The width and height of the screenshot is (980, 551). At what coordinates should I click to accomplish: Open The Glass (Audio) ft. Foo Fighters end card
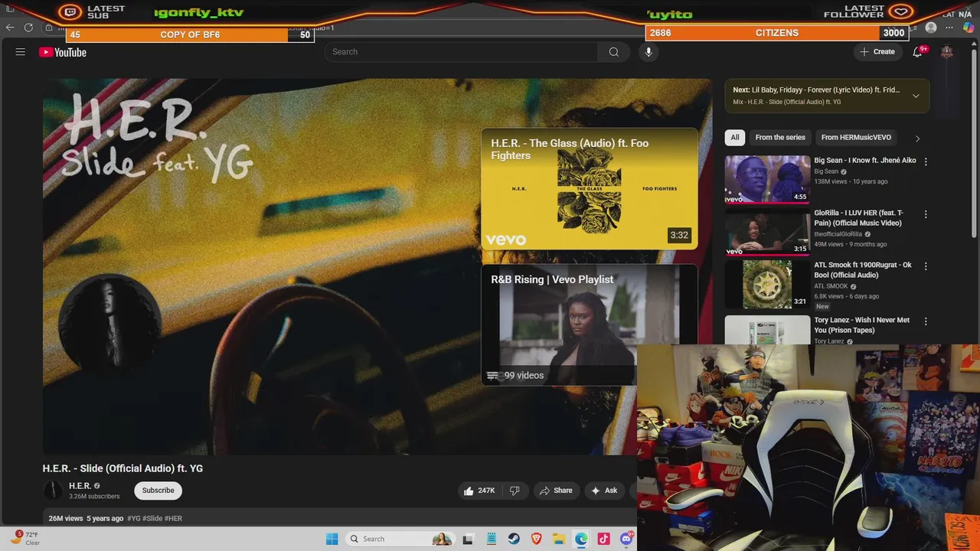coord(590,189)
